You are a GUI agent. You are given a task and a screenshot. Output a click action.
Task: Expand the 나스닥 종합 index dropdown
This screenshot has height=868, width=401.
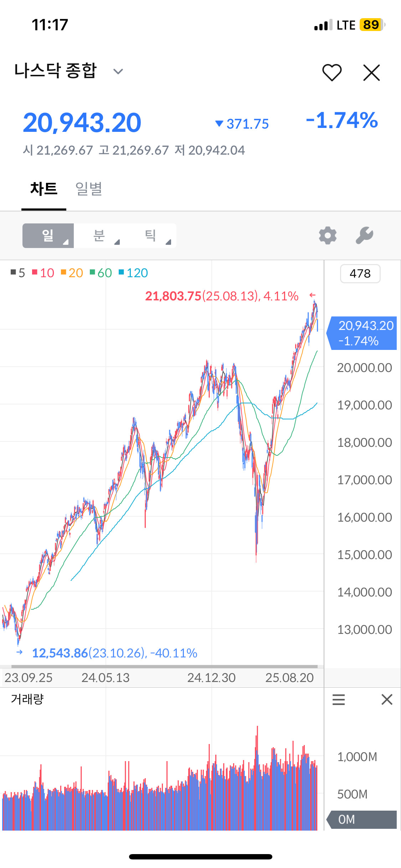click(118, 71)
